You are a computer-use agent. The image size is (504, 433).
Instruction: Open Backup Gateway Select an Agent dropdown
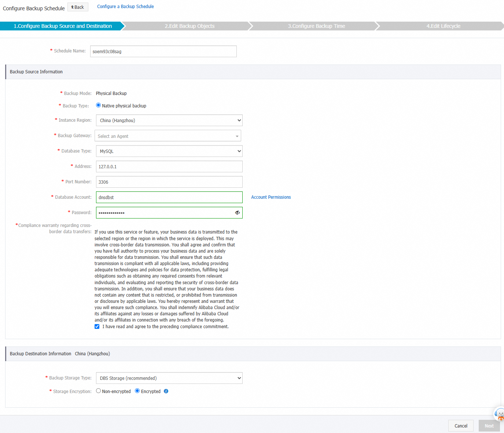tap(168, 136)
